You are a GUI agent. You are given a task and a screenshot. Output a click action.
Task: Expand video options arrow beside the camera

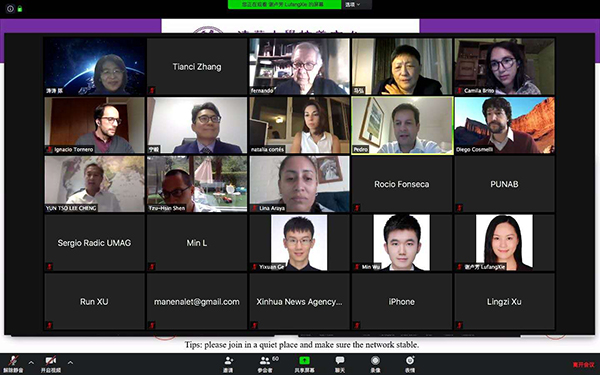click(70, 362)
